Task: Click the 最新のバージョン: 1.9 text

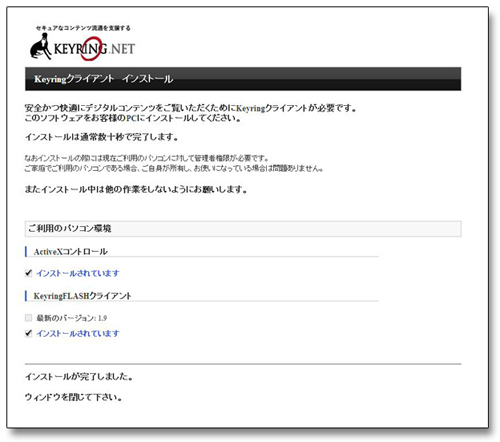Action: (x=72, y=318)
